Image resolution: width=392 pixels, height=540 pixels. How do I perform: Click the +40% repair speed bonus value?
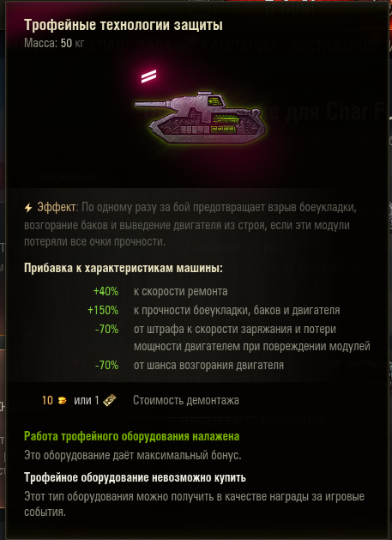coord(106,291)
